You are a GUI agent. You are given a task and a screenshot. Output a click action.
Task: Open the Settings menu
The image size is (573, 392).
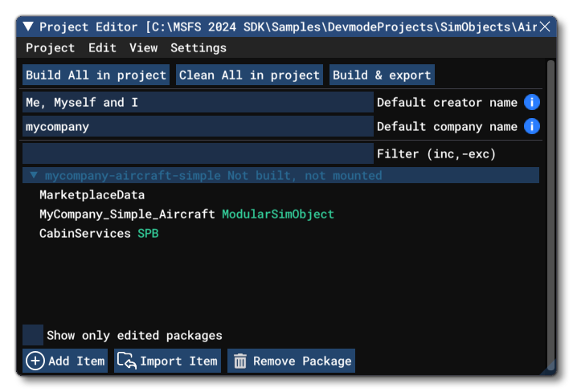[x=199, y=48]
